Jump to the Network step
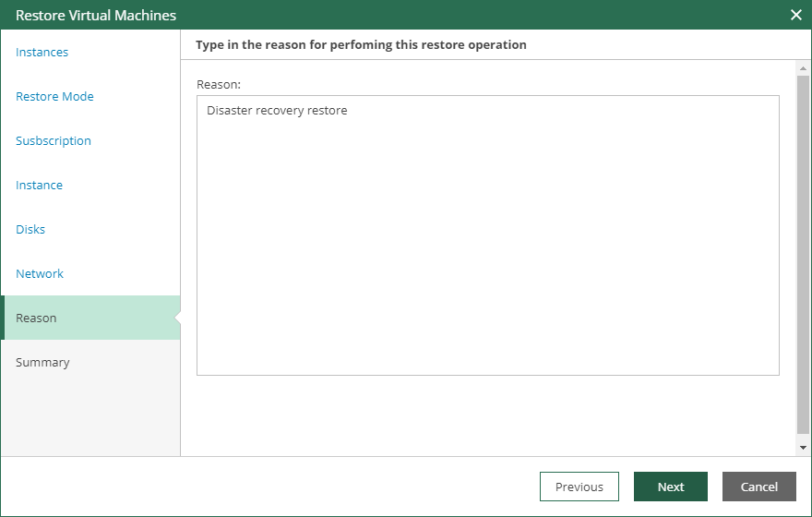 pos(40,274)
